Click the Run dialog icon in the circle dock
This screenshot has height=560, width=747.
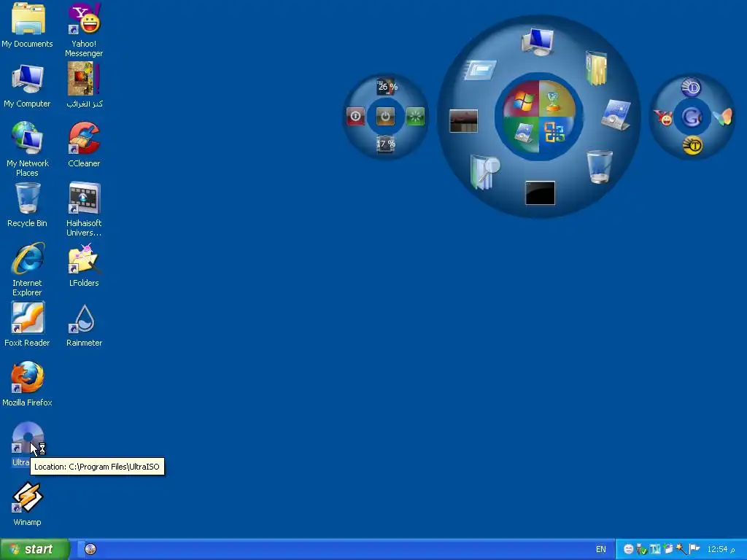coord(480,70)
